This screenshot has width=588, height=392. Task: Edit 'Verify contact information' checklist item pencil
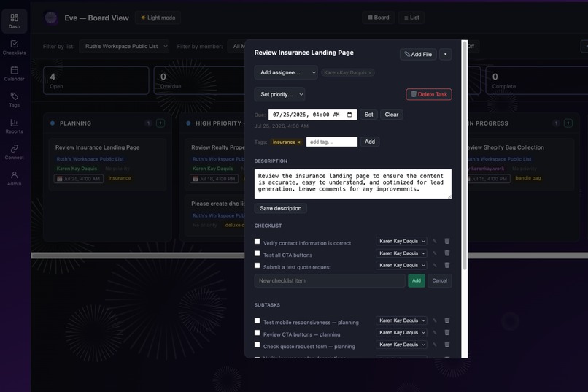tap(435, 241)
